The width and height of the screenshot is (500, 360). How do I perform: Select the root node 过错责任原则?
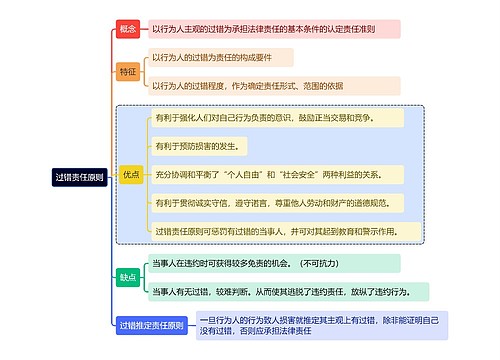click(79, 177)
